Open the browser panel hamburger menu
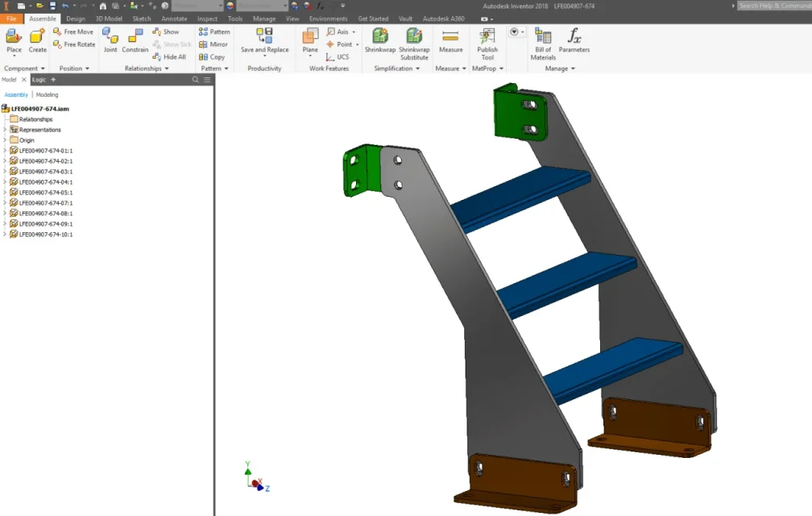The image size is (812, 516). pyautogui.click(x=207, y=80)
